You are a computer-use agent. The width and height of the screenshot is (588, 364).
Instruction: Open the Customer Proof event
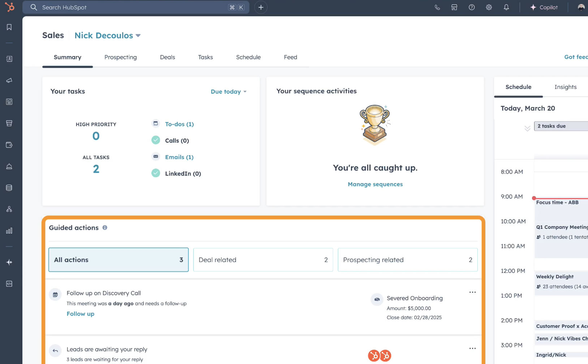562,326
